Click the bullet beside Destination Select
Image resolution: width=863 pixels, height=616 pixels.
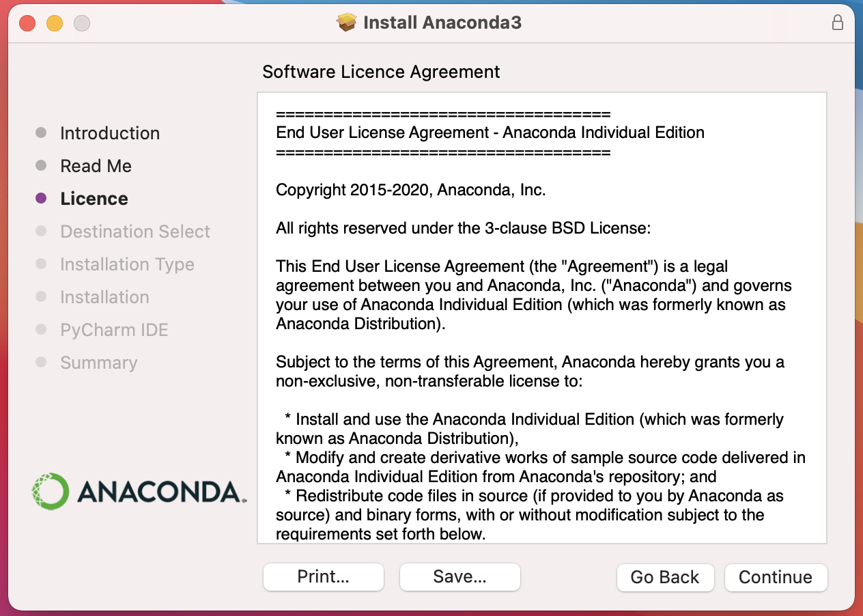click(39, 232)
